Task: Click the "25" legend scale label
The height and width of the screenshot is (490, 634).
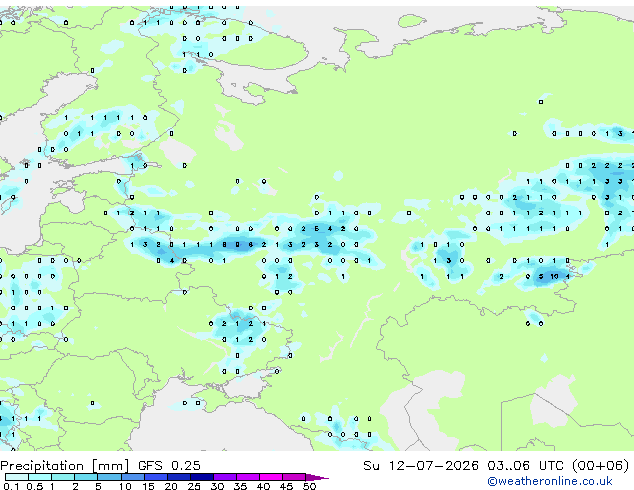Action: pos(194,486)
